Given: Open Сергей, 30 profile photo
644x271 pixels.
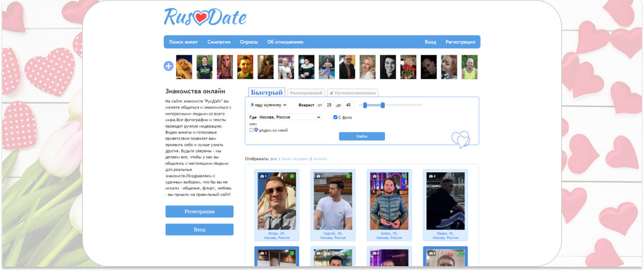Looking at the screenshot, I should click(333, 201).
